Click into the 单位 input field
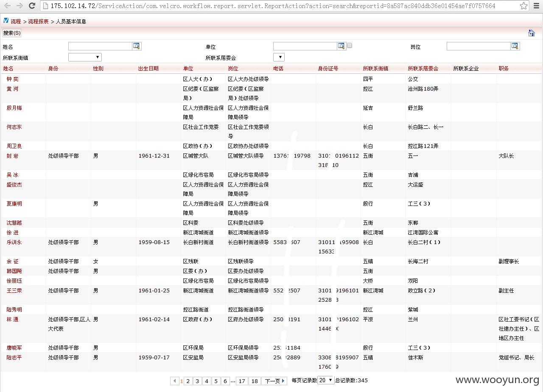This screenshot has height=392, width=543. pos(305,46)
